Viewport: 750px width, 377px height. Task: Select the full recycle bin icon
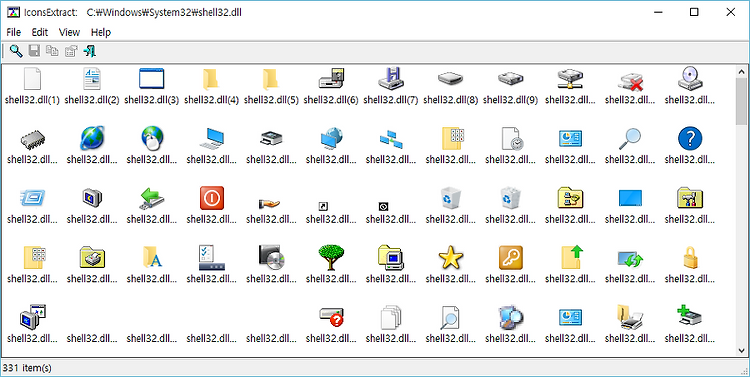pos(510,198)
